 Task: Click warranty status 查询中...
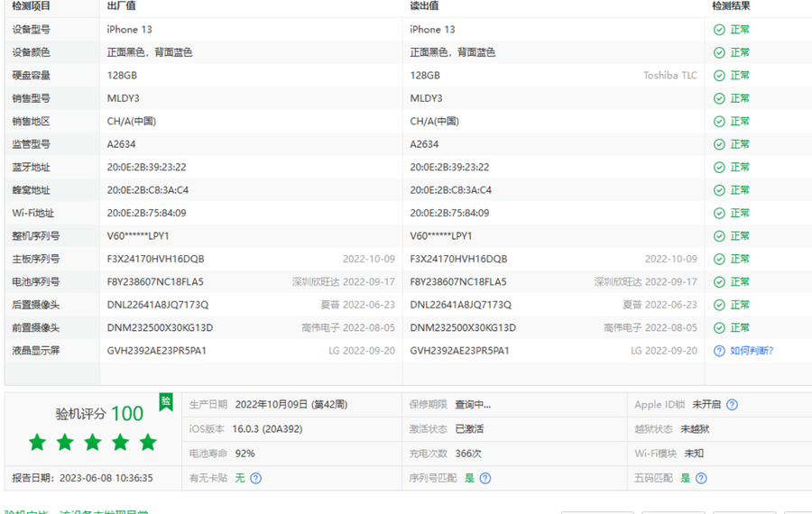click(473, 405)
